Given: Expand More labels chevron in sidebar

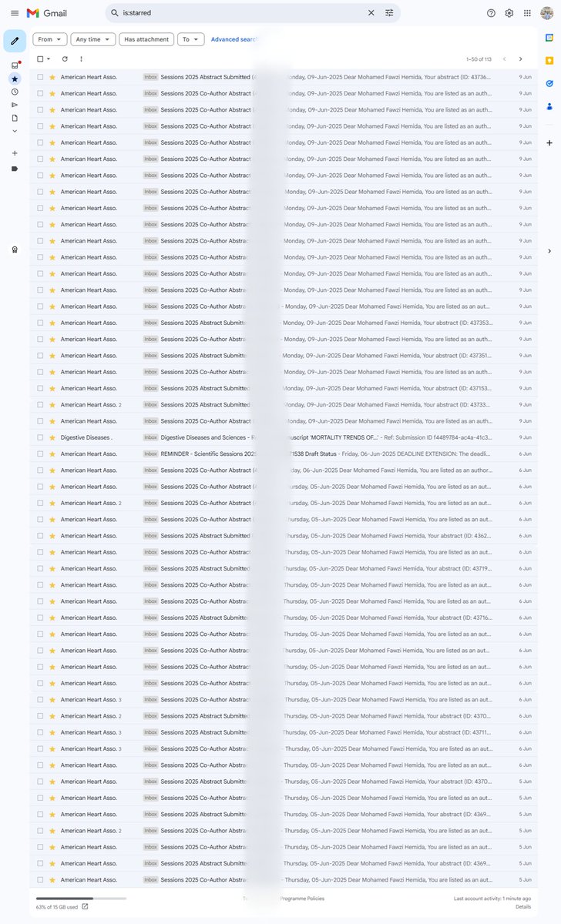Looking at the screenshot, I should [x=15, y=131].
